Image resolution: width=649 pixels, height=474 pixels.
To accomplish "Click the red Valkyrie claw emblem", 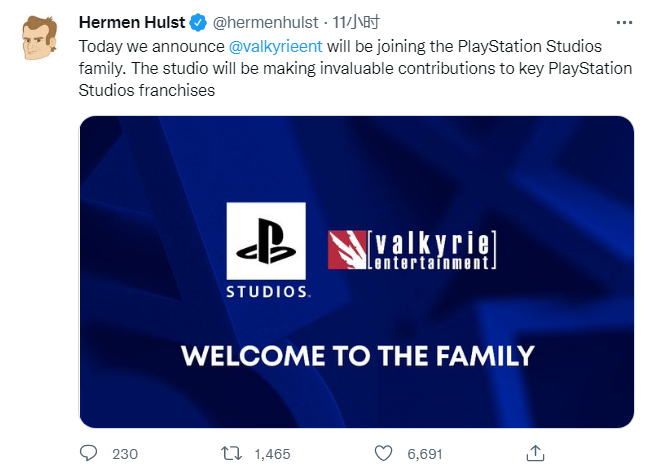I will pos(347,250).
